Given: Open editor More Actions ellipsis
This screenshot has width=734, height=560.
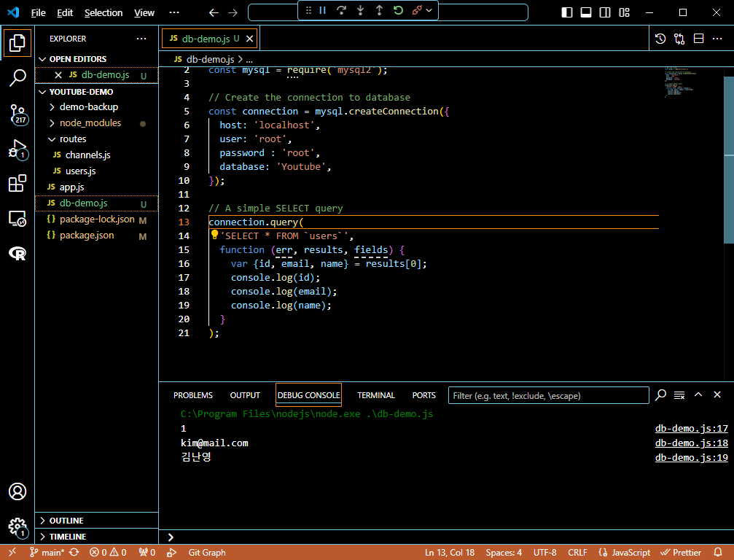Looking at the screenshot, I should coord(717,39).
